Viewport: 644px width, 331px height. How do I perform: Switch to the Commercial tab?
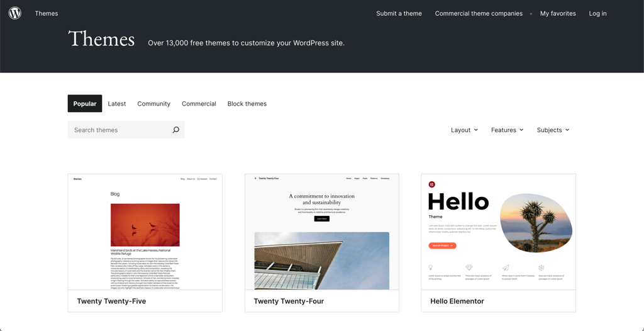[x=199, y=104]
